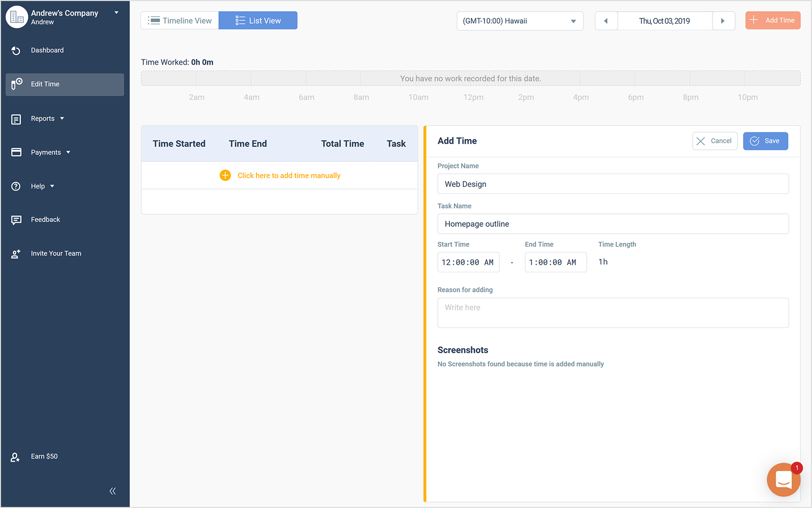Go to next day with right arrow
812x508 pixels.
[x=724, y=21]
